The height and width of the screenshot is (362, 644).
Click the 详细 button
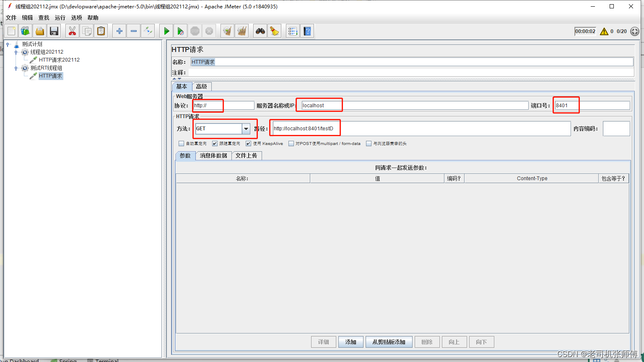point(323,342)
